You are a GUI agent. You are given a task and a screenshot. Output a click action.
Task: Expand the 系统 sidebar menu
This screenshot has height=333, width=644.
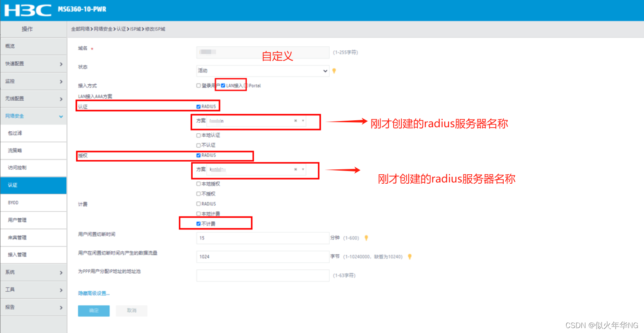[34, 272]
